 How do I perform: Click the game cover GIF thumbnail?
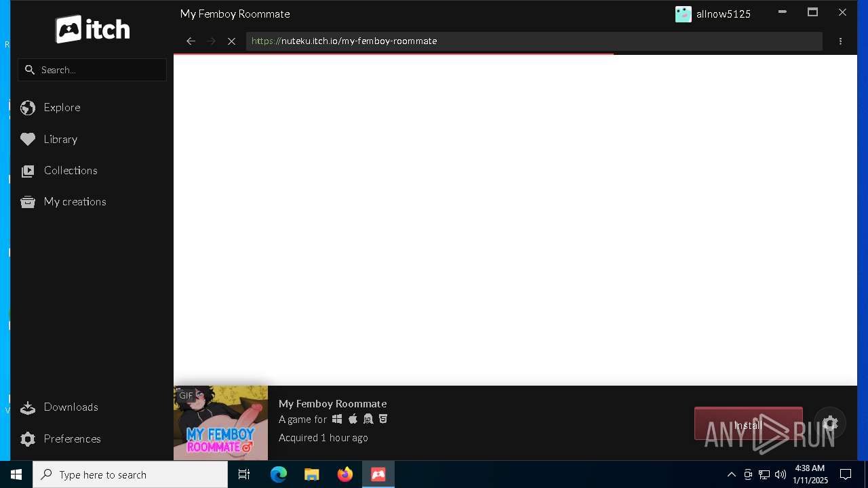click(x=220, y=423)
